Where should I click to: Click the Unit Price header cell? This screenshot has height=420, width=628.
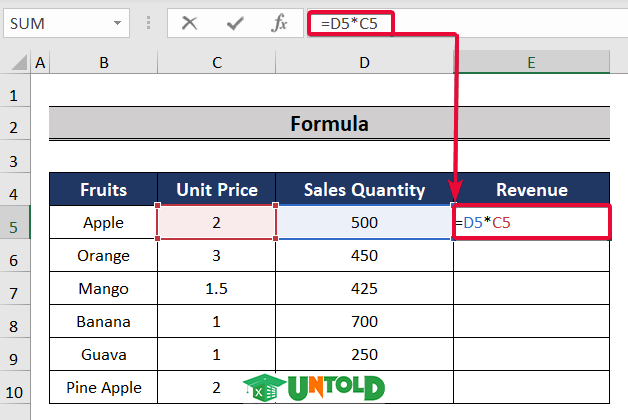click(216, 190)
